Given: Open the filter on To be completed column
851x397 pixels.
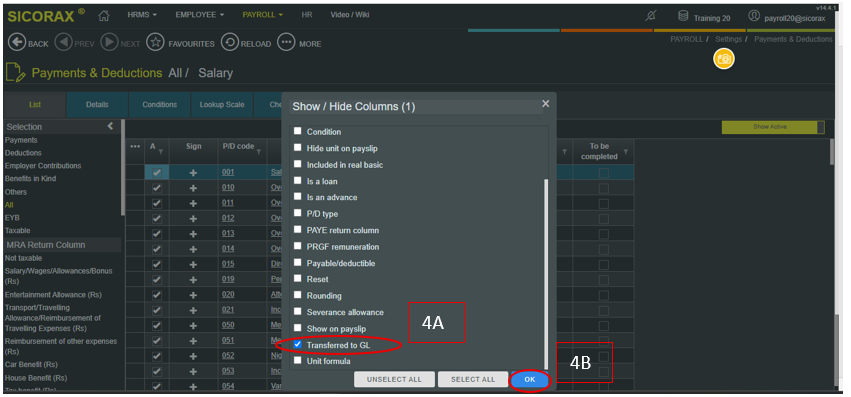Looking at the screenshot, I should [x=626, y=152].
